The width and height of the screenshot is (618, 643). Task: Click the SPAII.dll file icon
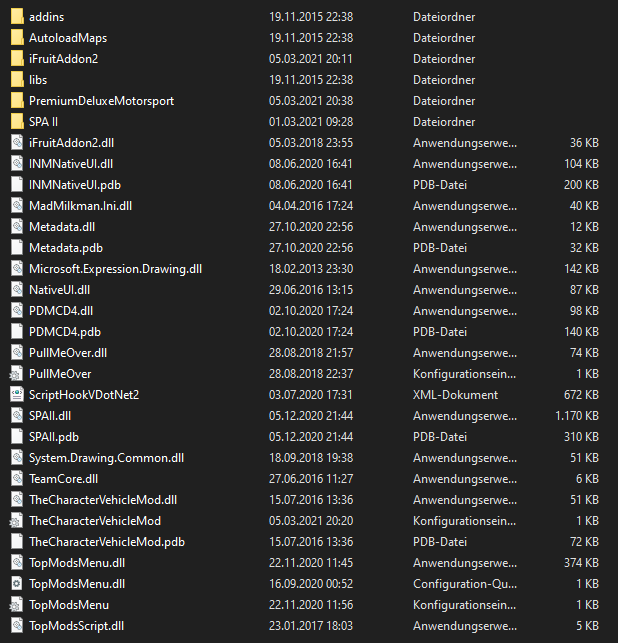17,416
